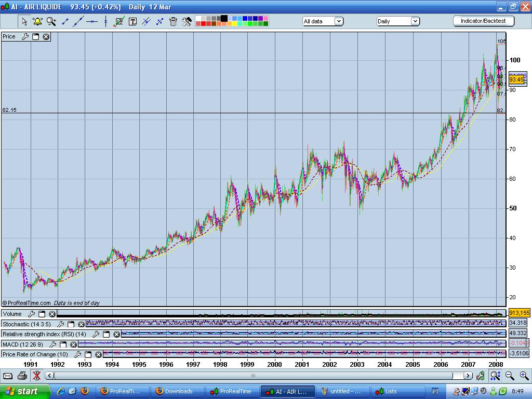Click the PT language indicator
The height and width of the screenshot is (399, 532).
click(435, 392)
